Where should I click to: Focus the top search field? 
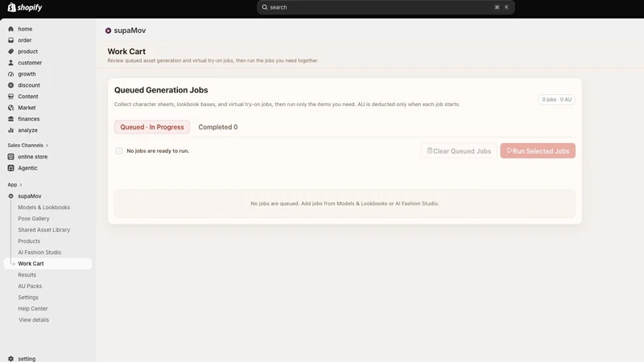pyautogui.click(x=386, y=7)
